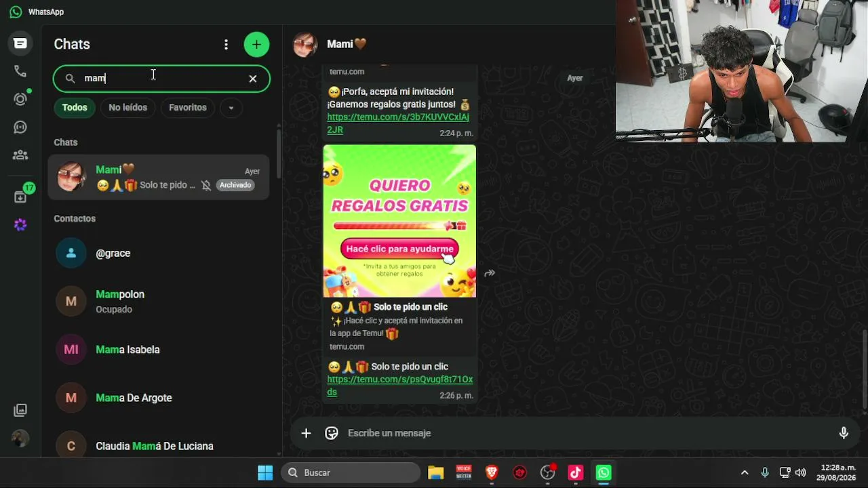This screenshot has height=488, width=868.
Task: Open the Status updates section
Action: (x=20, y=99)
